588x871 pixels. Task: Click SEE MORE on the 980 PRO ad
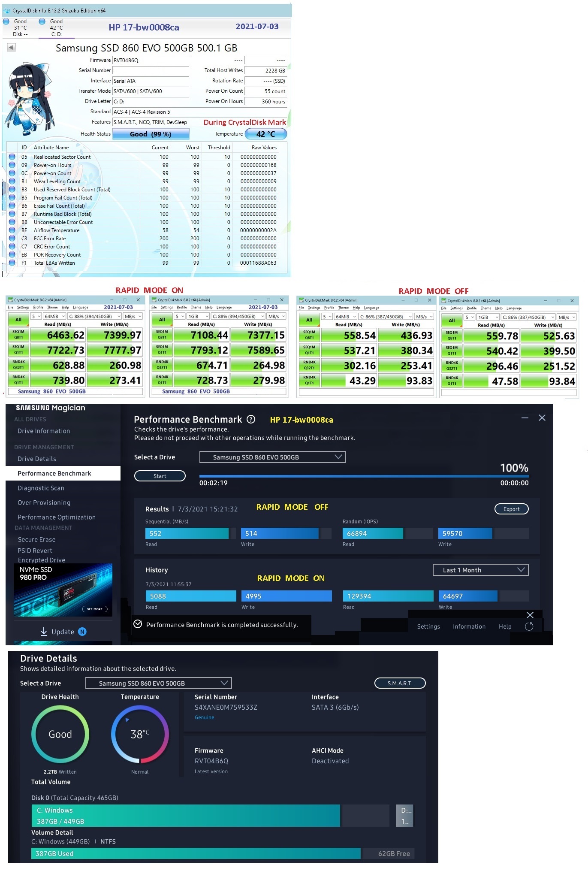pos(95,609)
